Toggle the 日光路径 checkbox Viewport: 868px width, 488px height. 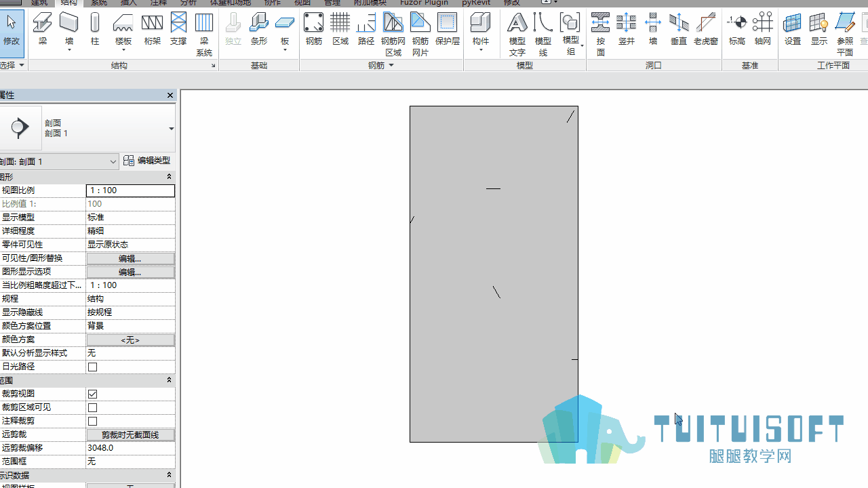93,367
